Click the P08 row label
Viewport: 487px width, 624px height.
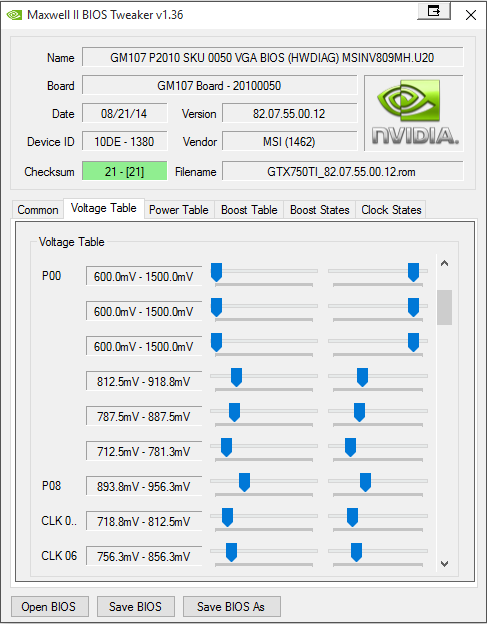click(x=51, y=486)
